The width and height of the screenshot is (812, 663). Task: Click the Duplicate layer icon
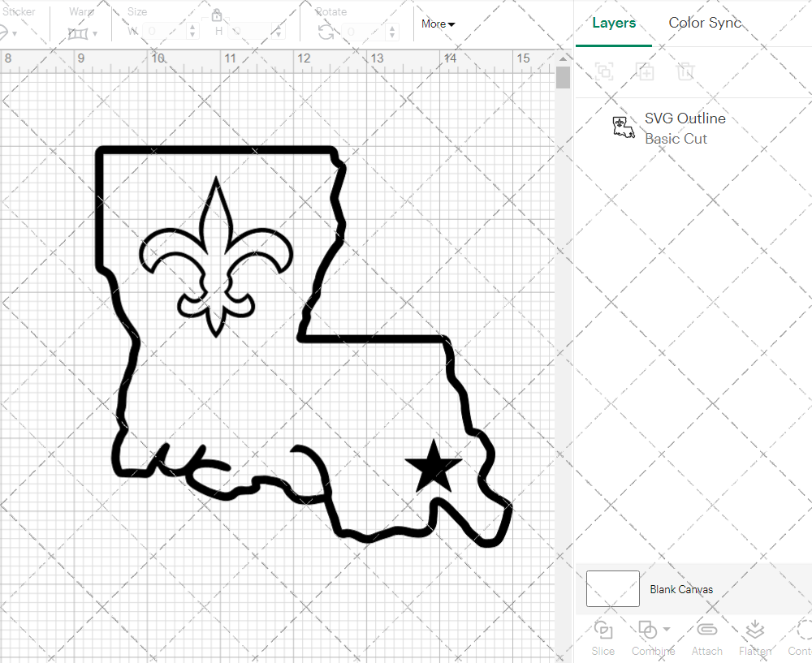646,71
